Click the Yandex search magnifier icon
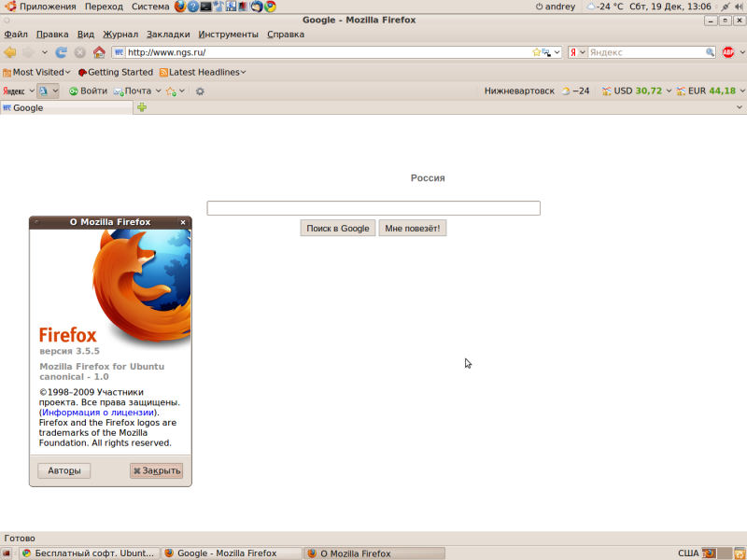Screen dimensions: 747x560 point(710,52)
